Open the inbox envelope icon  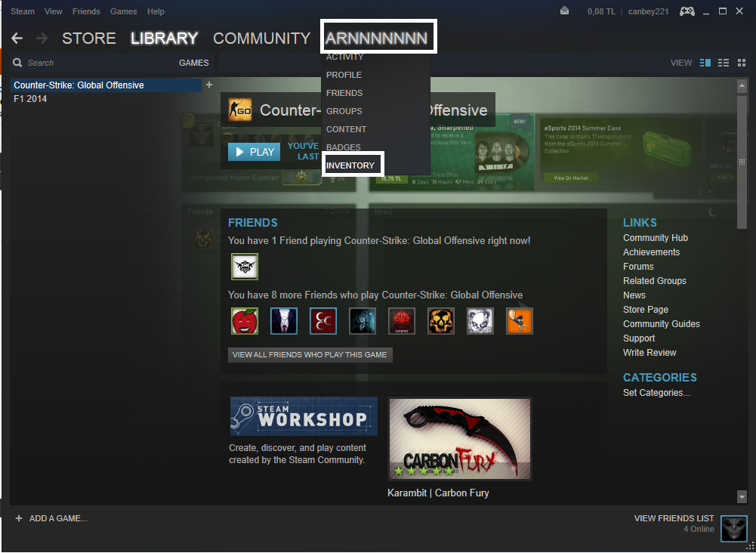tap(564, 11)
